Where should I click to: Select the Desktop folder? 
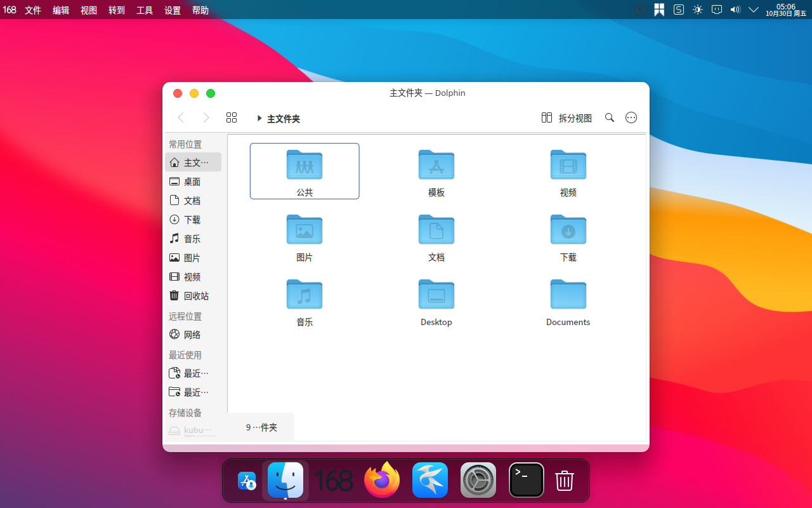[x=436, y=302]
